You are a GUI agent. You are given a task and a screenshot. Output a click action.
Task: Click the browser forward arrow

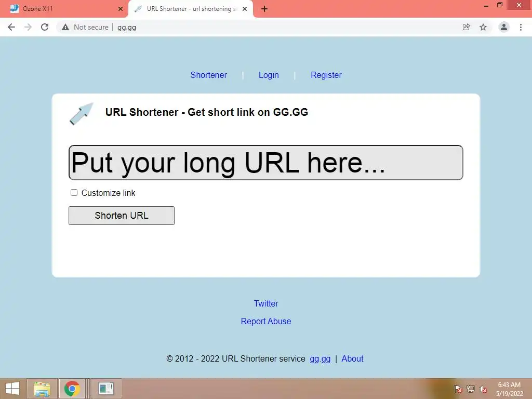click(x=28, y=27)
